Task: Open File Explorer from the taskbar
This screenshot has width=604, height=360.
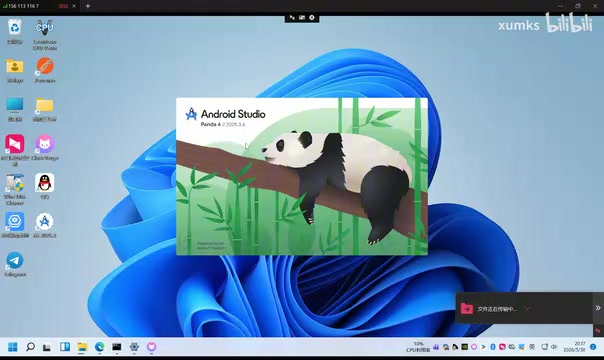Action: point(82,347)
